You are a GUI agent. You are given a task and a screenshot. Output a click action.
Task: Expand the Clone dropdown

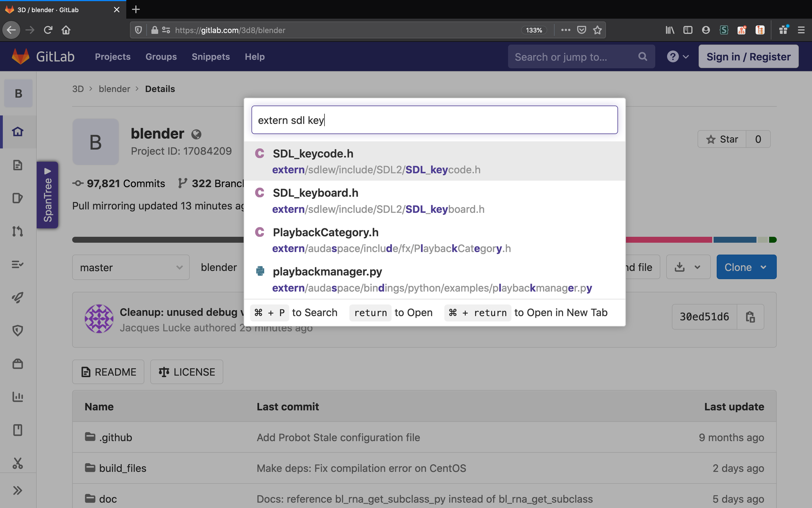[746, 267]
